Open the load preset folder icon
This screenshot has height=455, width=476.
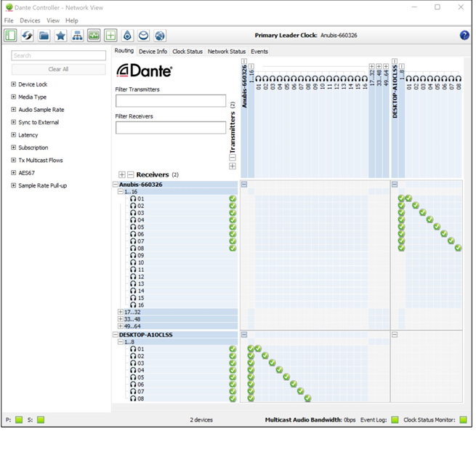[44, 36]
